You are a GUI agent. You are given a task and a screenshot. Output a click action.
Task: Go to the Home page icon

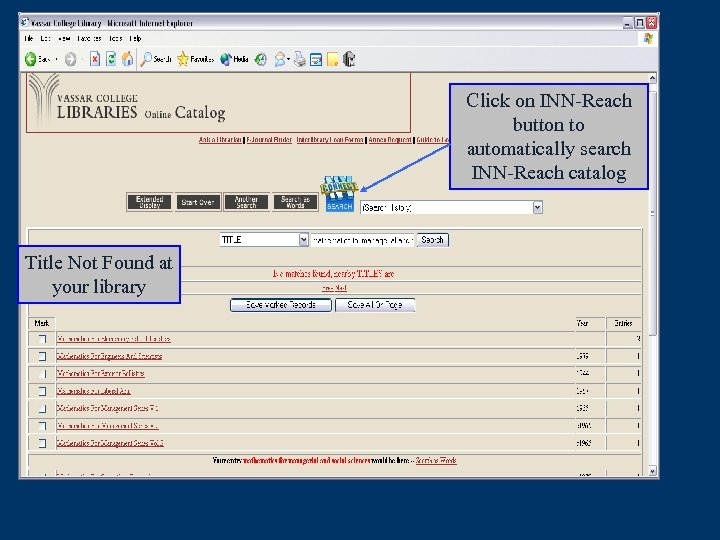[127, 59]
